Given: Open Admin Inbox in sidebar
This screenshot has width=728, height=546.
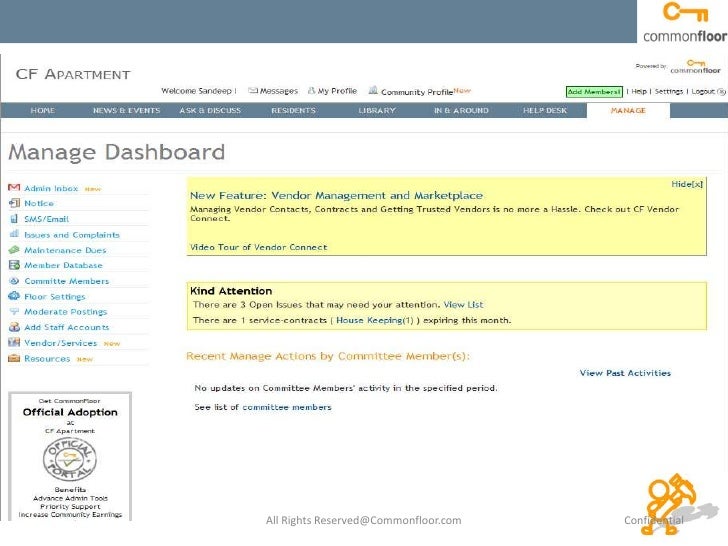Looking at the screenshot, I should (51, 188).
